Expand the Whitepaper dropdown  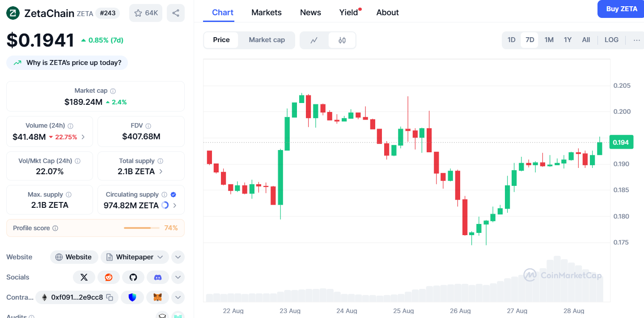point(160,257)
